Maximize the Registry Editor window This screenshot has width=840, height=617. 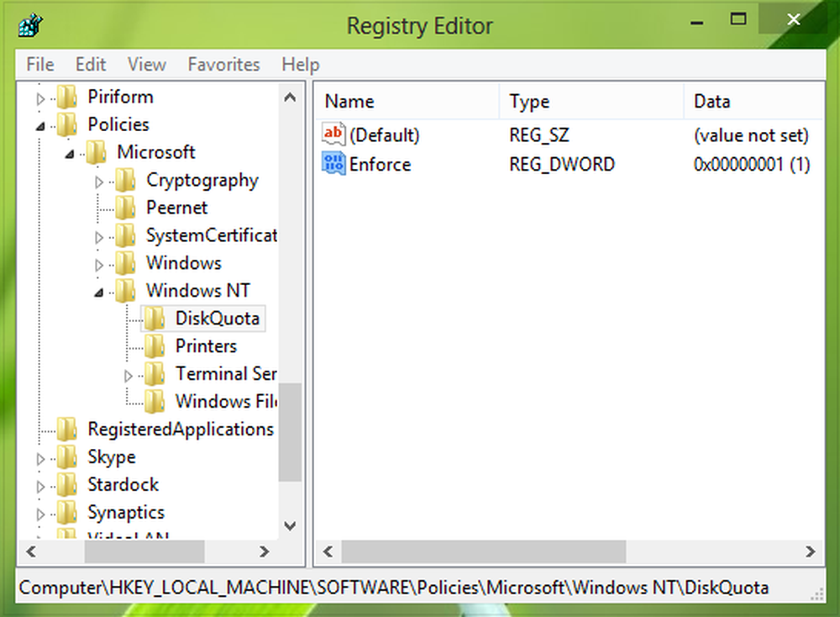pos(738,20)
